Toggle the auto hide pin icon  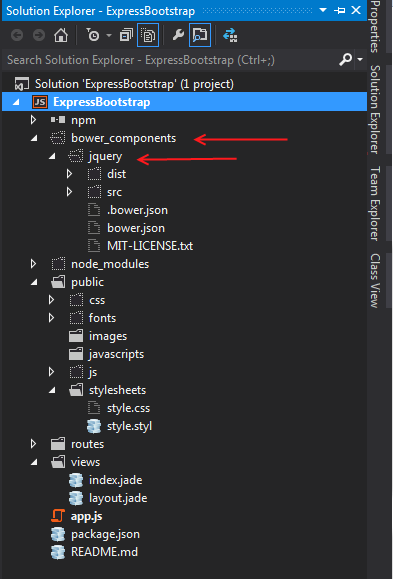tap(339, 10)
